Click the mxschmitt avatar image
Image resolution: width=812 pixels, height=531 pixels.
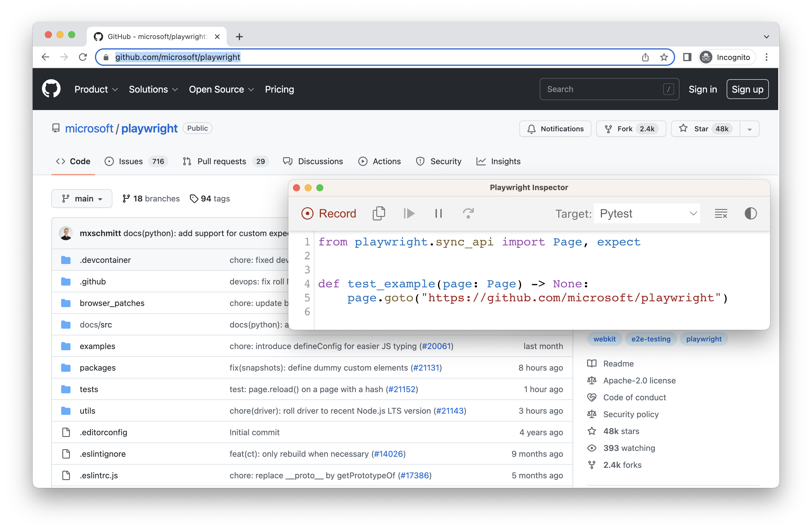tap(66, 233)
